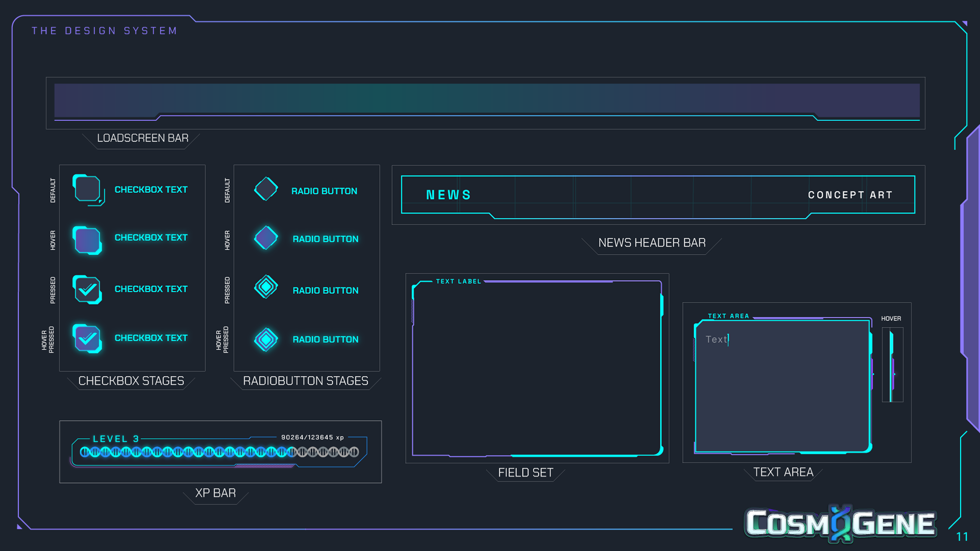Uncheck the pressed-state checkbox
Viewport: 980px width, 551px height.
click(87, 289)
